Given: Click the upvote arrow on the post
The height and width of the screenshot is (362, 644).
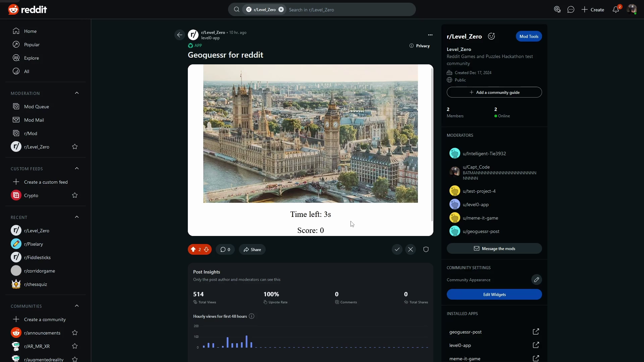Looking at the screenshot, I should tap(193, 249).
